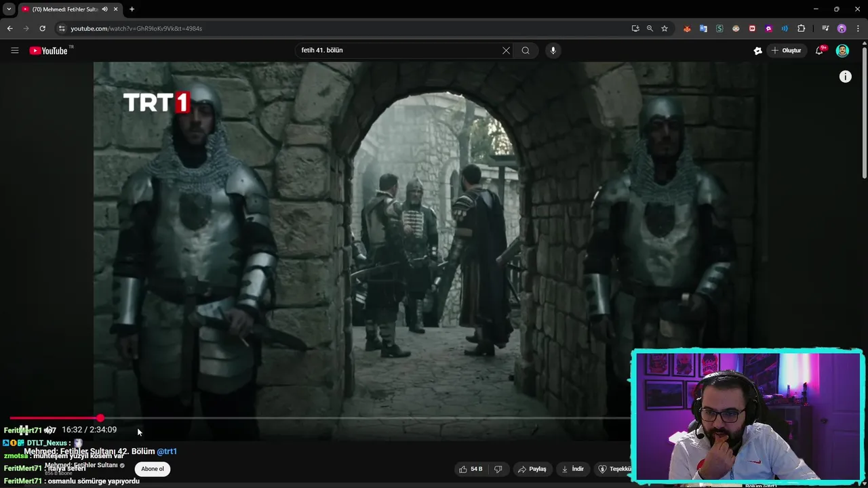Start voice search with the microphone

(553, 50)
